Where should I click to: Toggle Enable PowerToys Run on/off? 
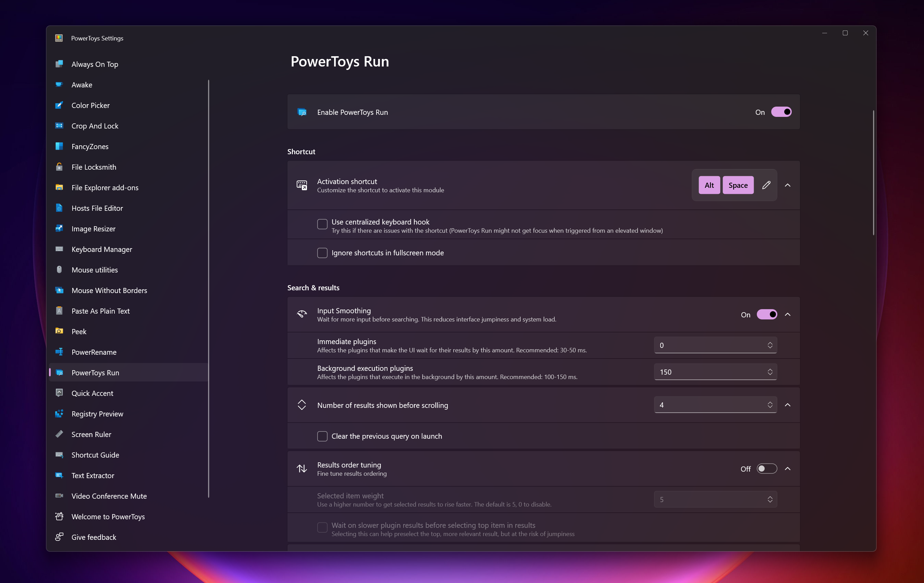[x=780, y=111]
